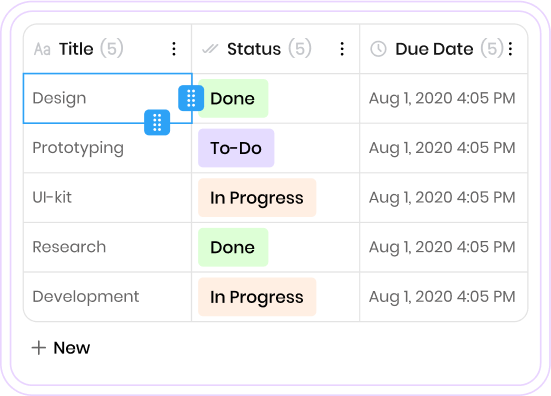Open the Status column three-dot menu

(342, 49)
